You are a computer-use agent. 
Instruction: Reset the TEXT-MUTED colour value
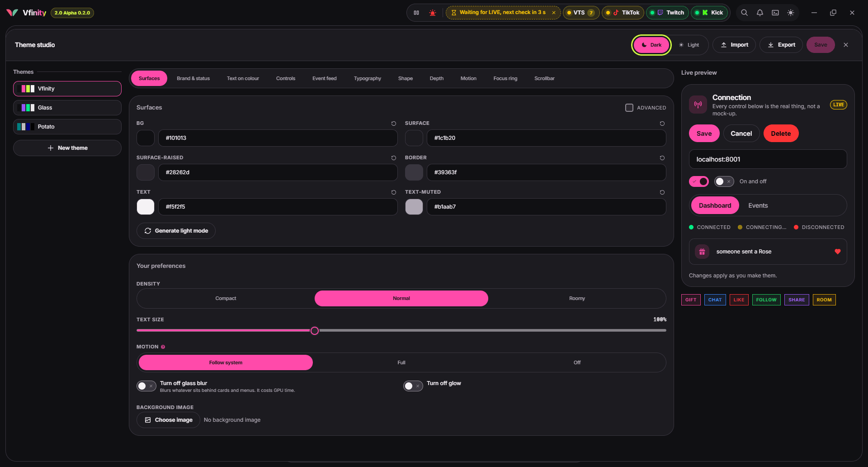click(662, 192)
